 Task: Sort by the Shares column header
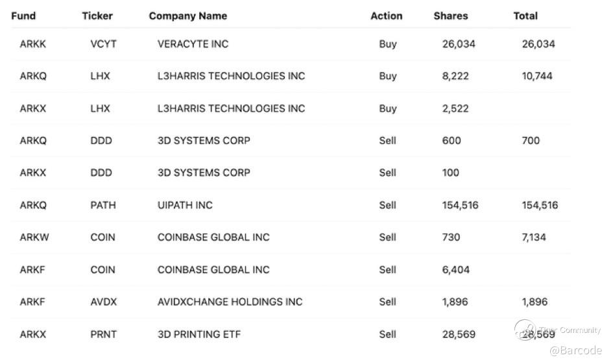(450, 16)
